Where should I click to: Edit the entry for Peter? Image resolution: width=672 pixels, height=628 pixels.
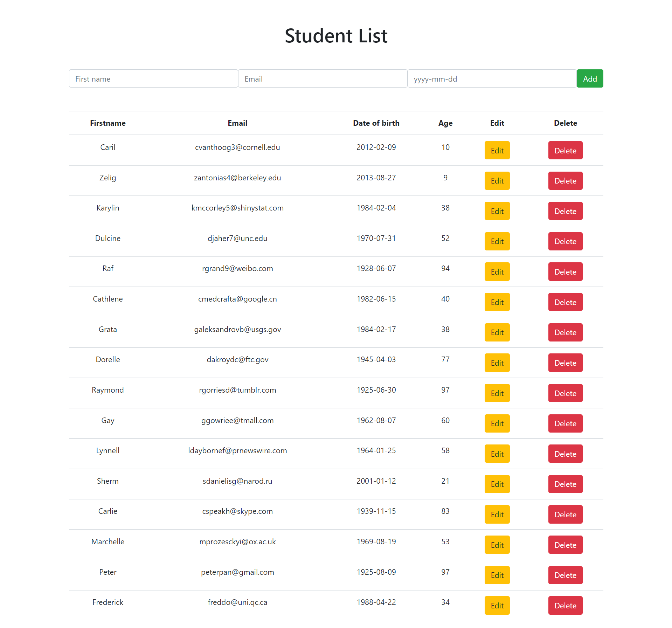coord(497,575)
